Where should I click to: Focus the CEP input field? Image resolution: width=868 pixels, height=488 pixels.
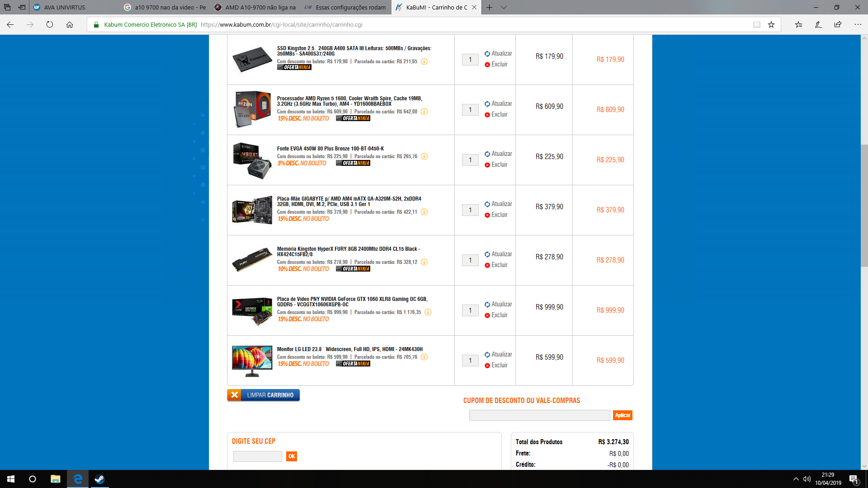[257, 456]
